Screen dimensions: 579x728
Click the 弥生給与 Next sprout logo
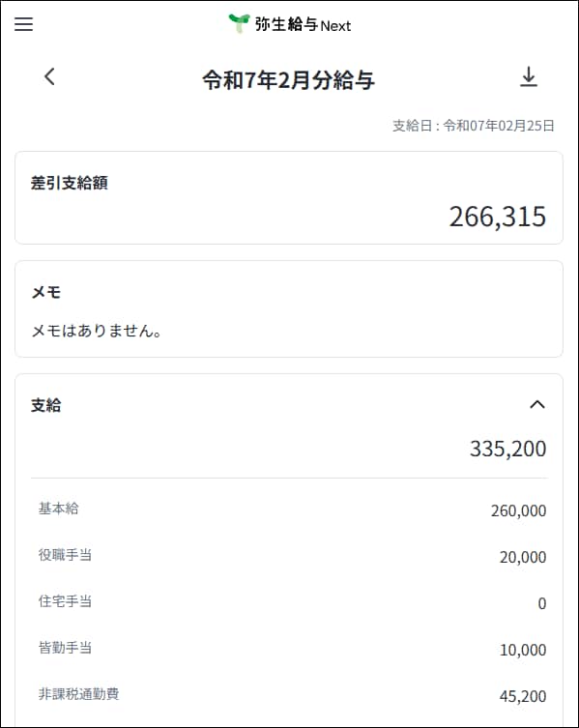click(239, 23)
